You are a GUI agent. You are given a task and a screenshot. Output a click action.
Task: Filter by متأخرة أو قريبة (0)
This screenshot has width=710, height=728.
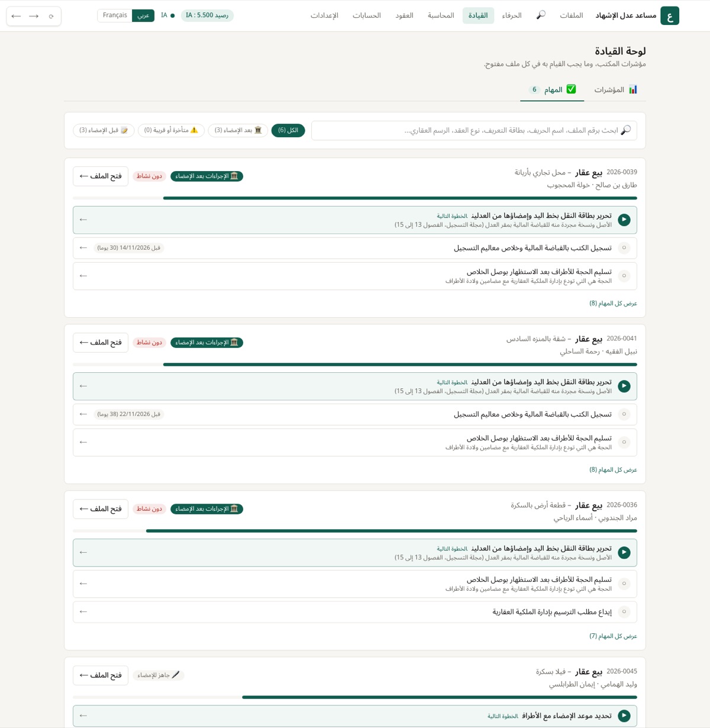click(x=172, y=130)
